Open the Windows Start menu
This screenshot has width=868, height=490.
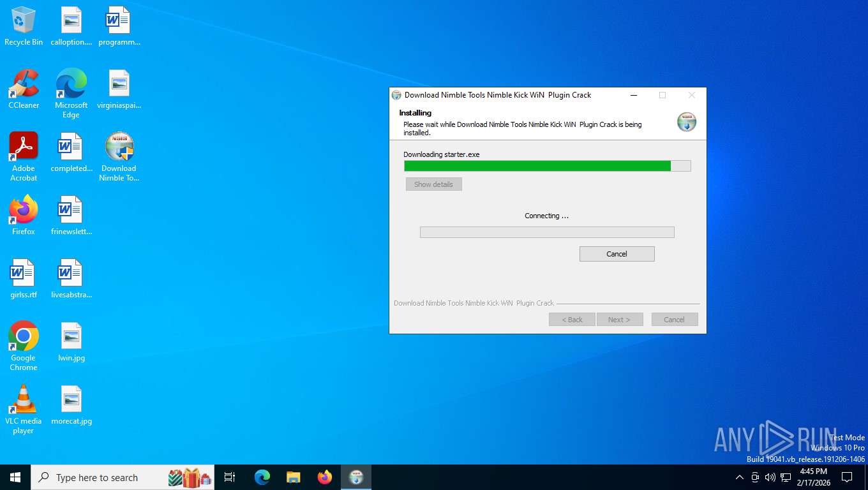[15, 477]
